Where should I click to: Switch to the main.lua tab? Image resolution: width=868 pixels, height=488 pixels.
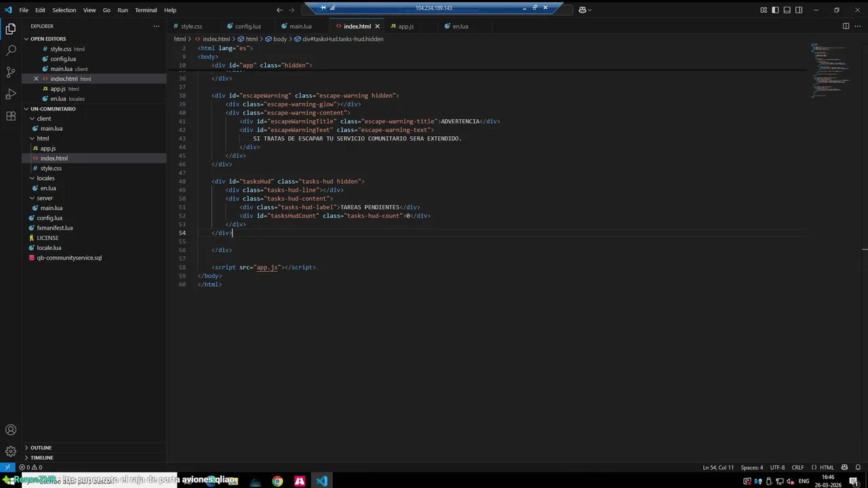[x=300, y=26]
